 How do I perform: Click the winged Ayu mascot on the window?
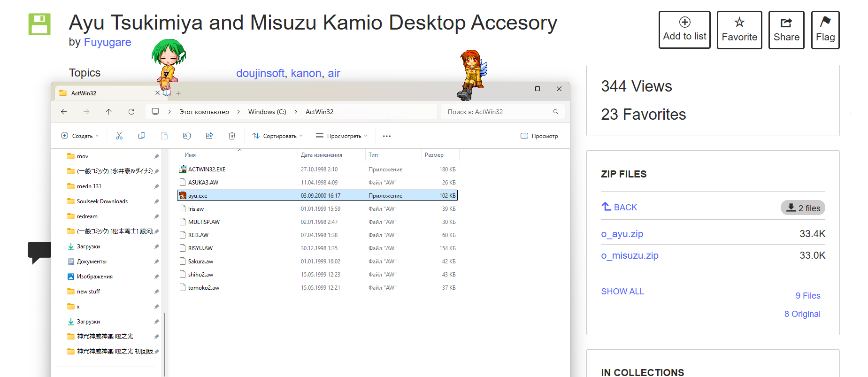tap(472, 75)
